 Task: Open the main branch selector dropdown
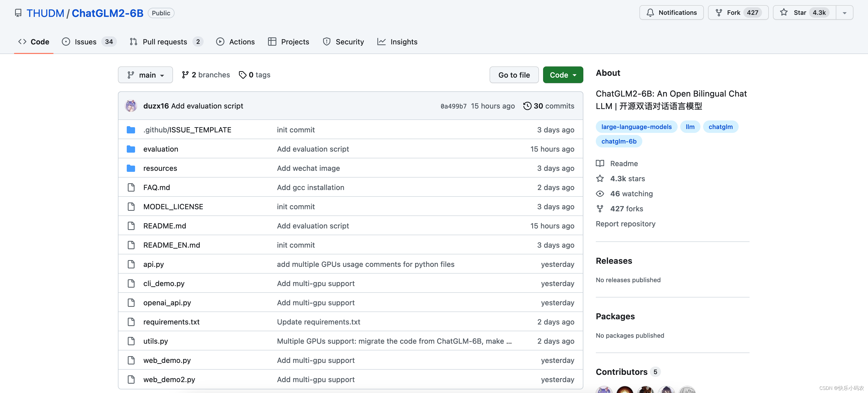pos(145,75)
